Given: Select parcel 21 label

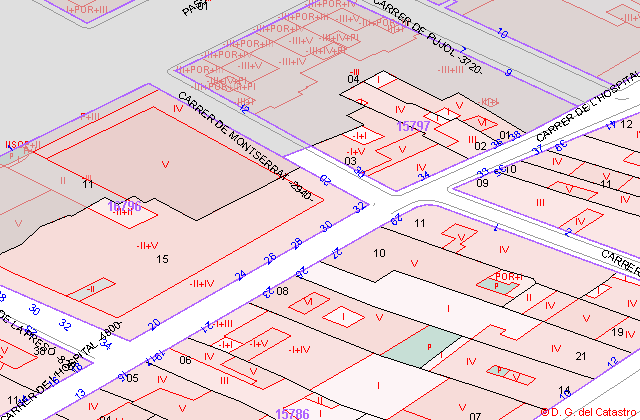Looking at the screenshot, I should (x=581, y=356).
